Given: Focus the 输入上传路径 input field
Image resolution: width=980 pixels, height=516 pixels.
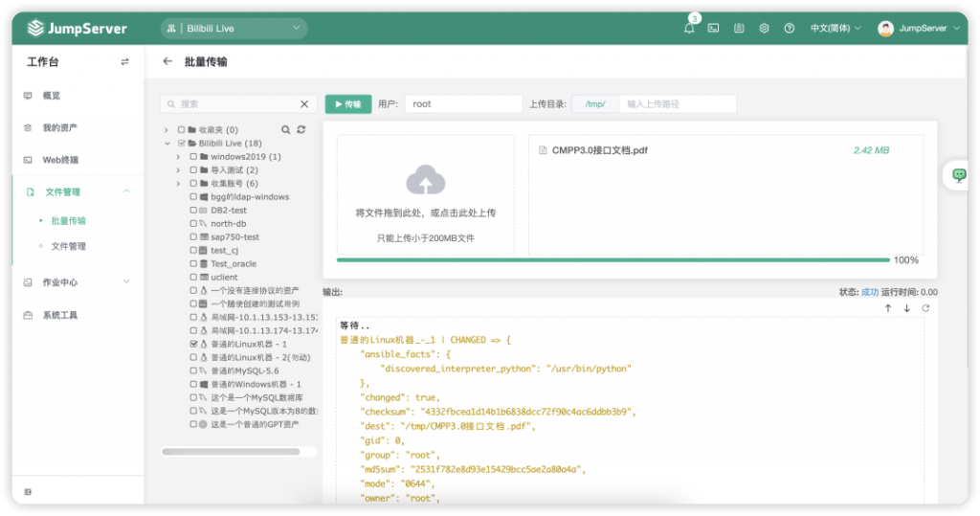Looking at the screenshot, I should click(678, 103).
